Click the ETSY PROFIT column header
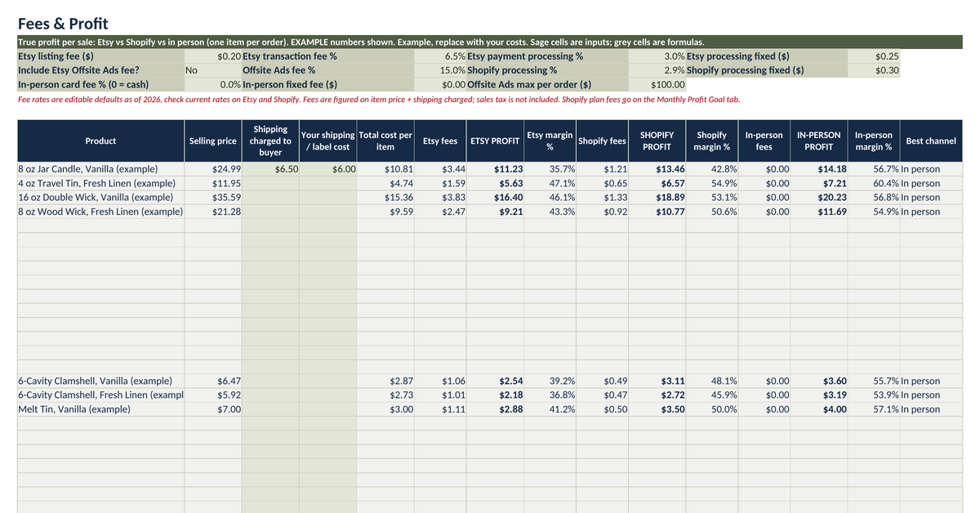 496,141
